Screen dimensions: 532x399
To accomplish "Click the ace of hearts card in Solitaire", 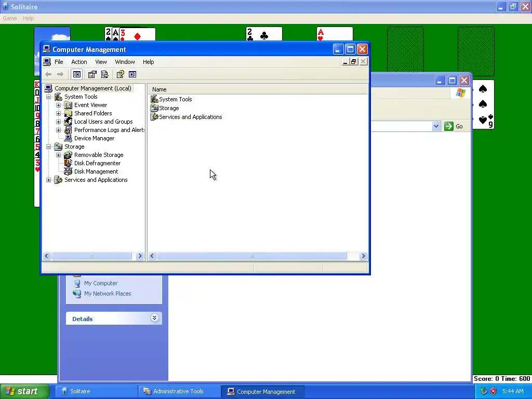I will 335,34.
